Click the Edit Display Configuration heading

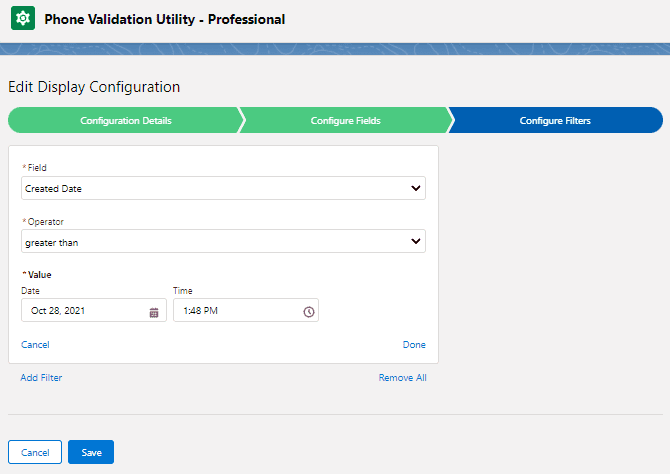pyautogui.click(x=94, y=88)
